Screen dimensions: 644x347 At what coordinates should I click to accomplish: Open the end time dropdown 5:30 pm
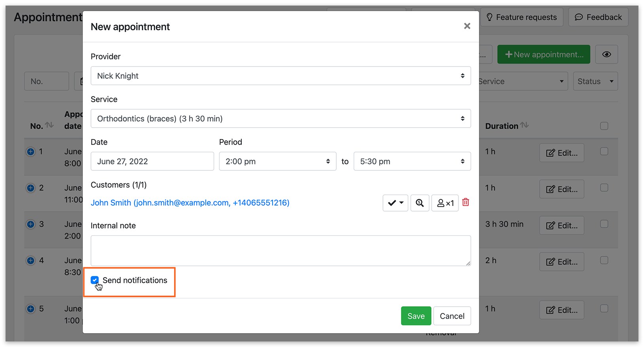(412, 161)
